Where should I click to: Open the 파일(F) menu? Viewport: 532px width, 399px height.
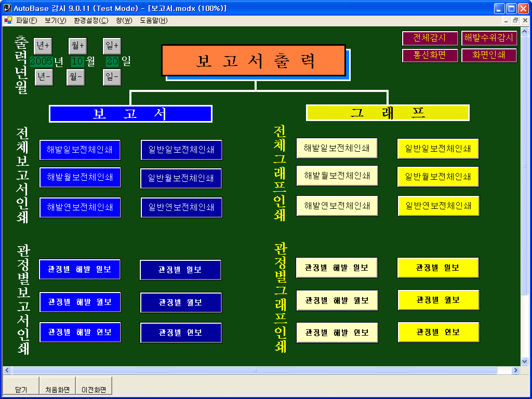coord(26,21)
